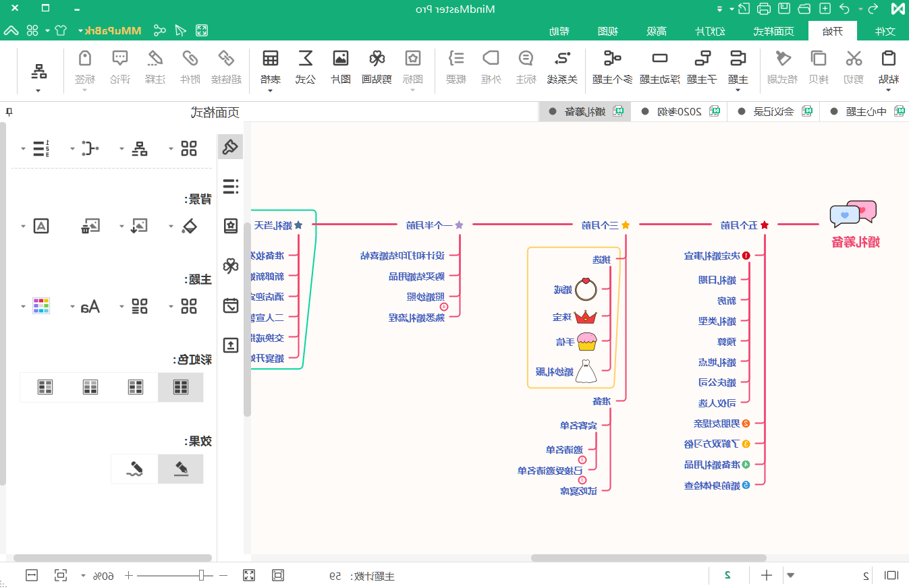Viewport: 909px width, 588px height.
Task: Switch to the 视图 view ribbon tab
Action: [x=608, y=31]
